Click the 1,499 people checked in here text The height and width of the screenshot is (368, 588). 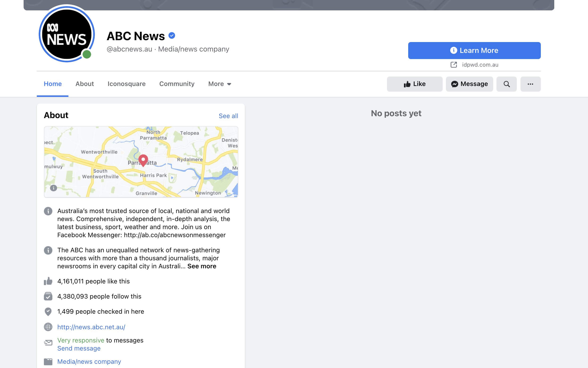pyautogui.click(x=101, y=312)
